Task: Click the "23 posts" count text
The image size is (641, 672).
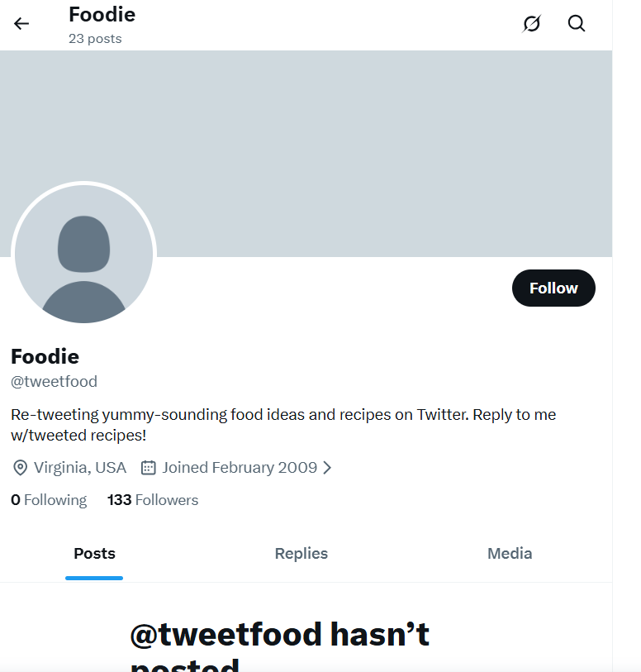Action: coord(95,39)
